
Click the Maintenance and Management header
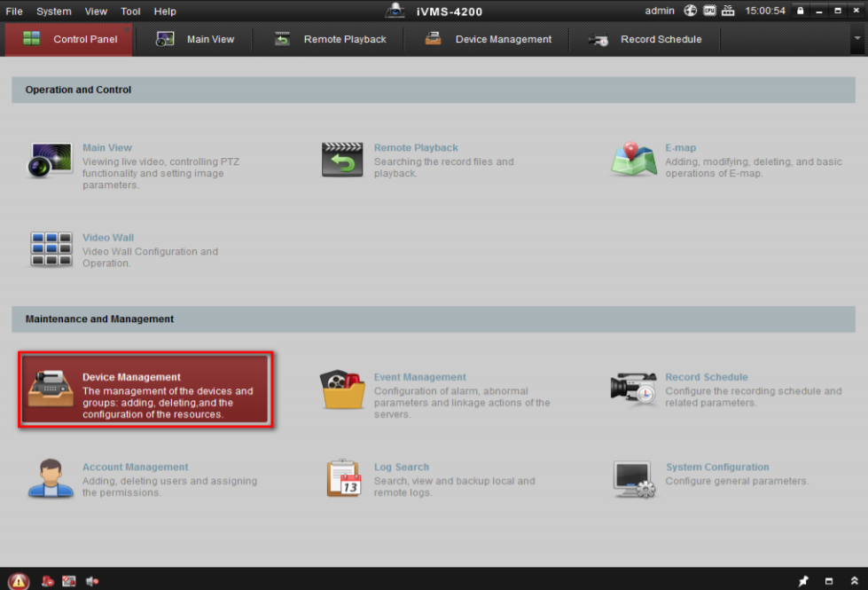[434, 319]
